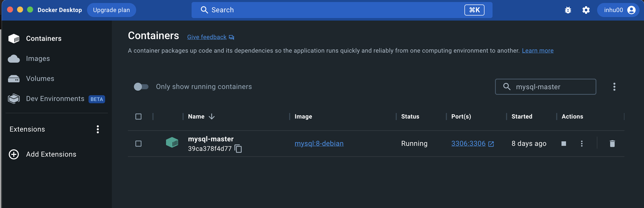Screen dimensions: 644x208
Task: Click Add Extensions label
Action: tap(51, 154)
